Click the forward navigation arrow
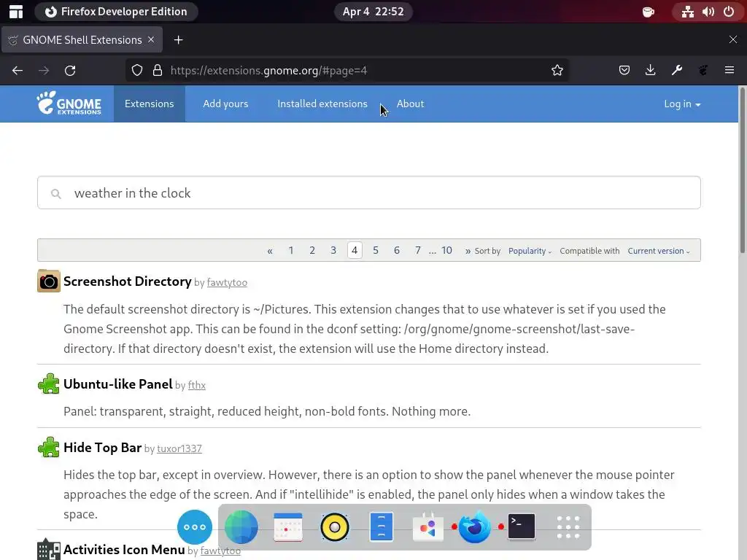The width and height of the screenshot is (747, 560). coord(44,71)
